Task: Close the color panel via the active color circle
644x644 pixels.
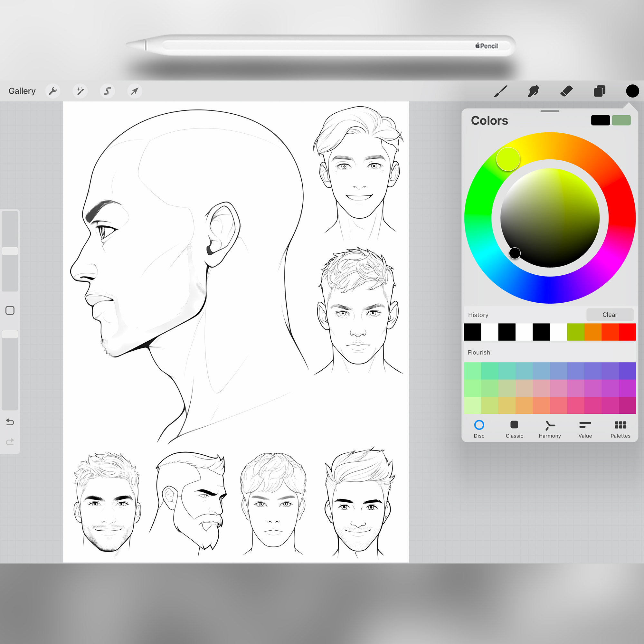Action: (632, 91)
